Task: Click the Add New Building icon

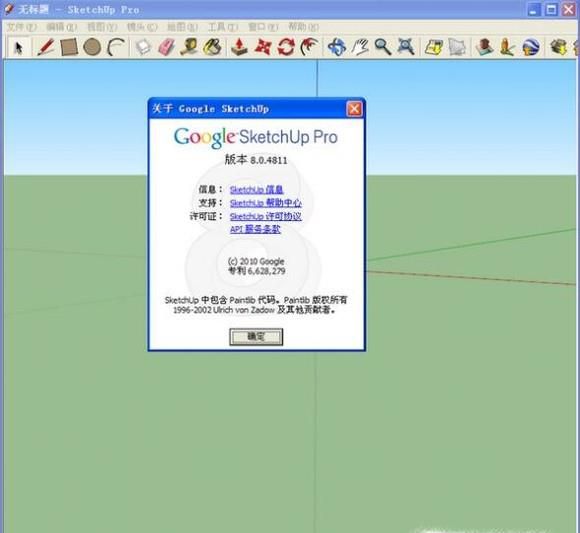Action: click(484, 47)
